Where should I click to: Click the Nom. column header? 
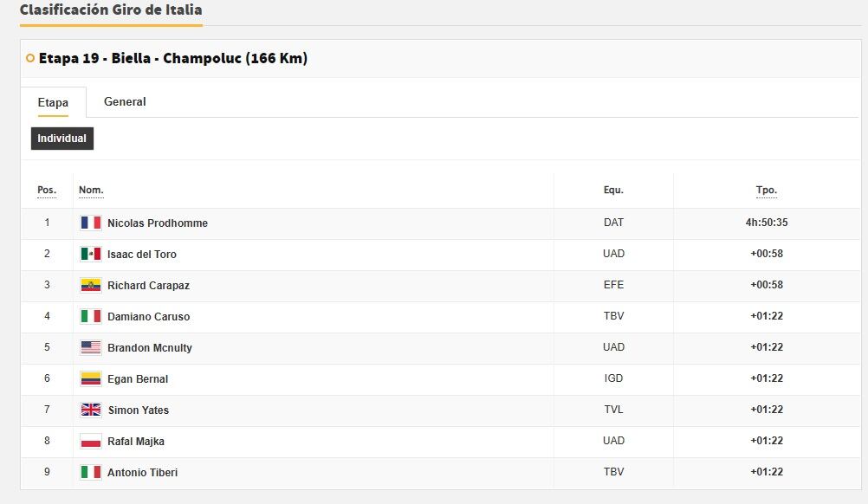tap(91, 190)
